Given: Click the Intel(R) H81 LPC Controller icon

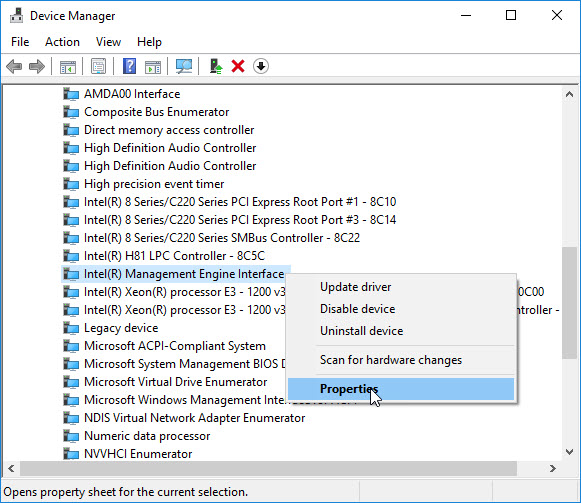Looking at the screenshot, I should click(71, 256).
